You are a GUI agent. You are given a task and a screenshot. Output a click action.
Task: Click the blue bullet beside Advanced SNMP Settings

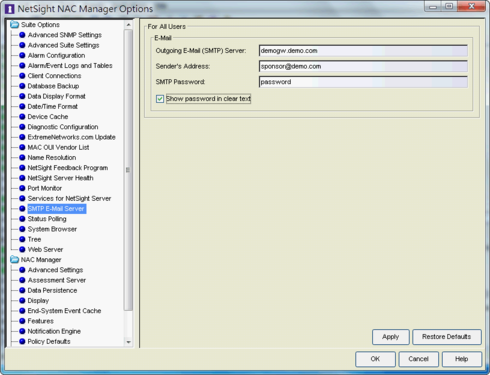point(22,35)
